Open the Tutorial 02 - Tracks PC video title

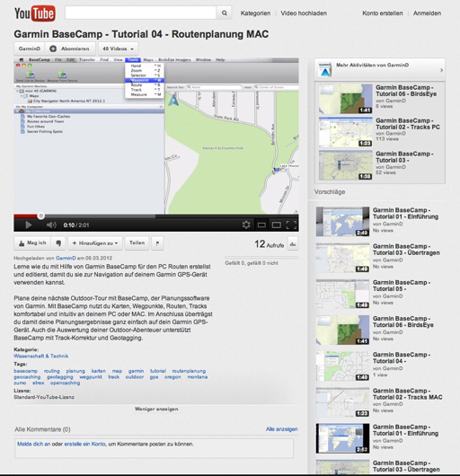pyautogui.click(x=408, y=124)
